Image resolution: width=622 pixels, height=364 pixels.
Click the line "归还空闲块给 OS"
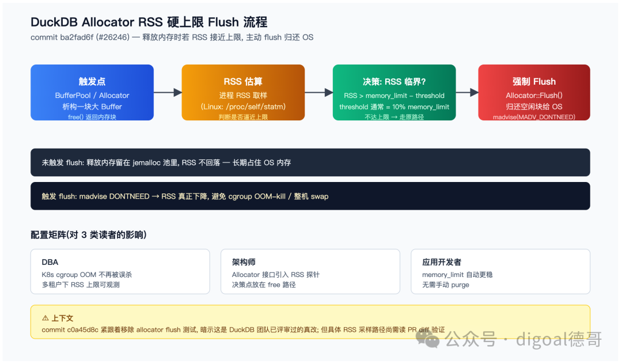(x=534, y=107)
